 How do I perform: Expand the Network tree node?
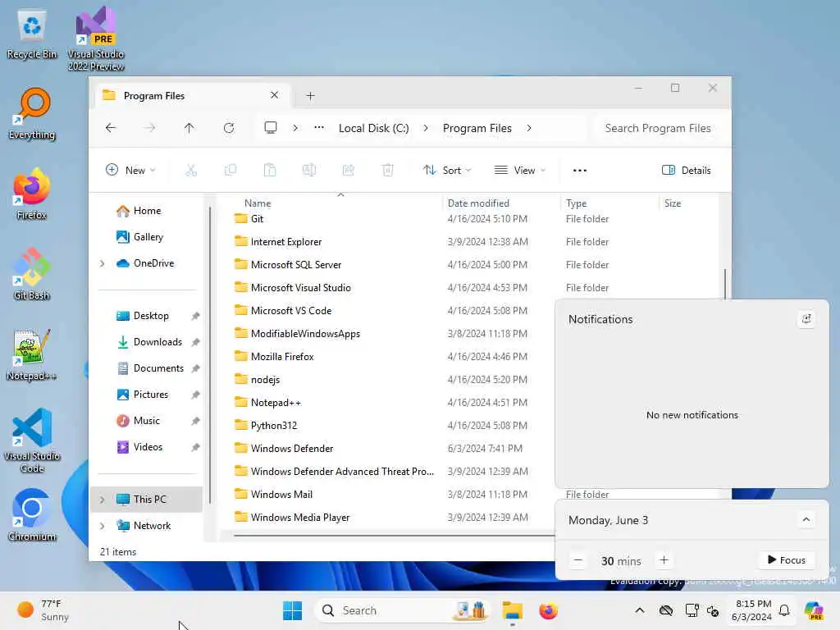[103, 526]
